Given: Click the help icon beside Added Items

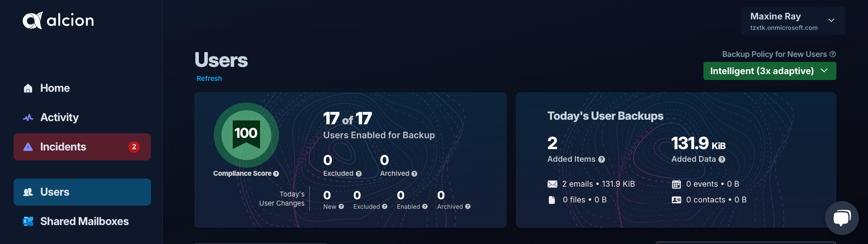Looking at the screenshot, I should [x=602, y=160].
